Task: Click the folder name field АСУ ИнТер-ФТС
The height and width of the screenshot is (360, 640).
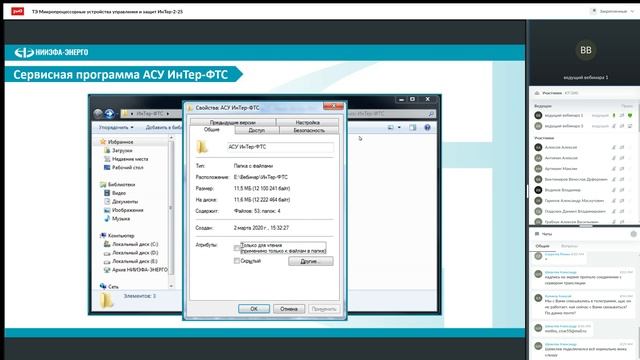Action: 280,147
